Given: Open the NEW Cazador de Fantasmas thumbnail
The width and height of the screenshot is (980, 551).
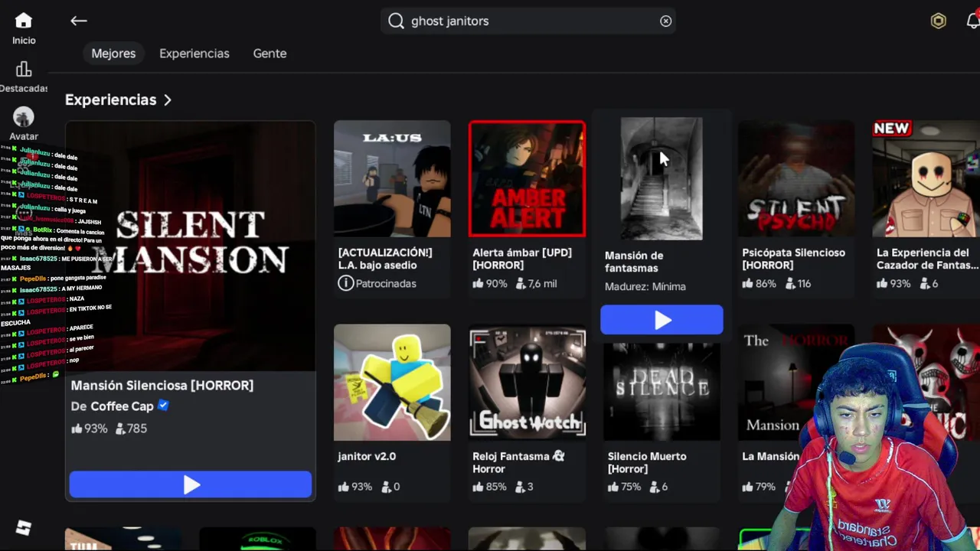Looking at the screenshot, I should click(x=926, y=178).
